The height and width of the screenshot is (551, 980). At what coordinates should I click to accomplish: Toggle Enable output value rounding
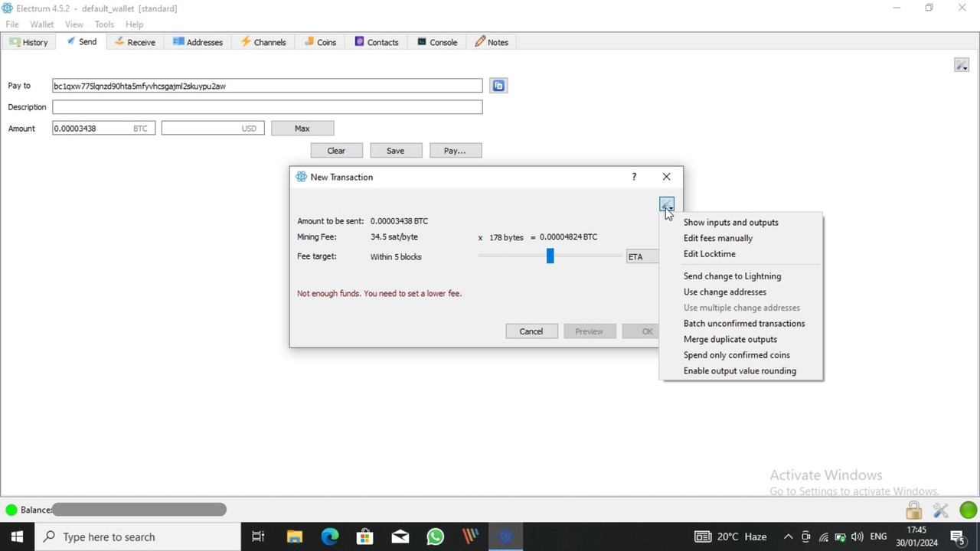[x=741, y=371]
